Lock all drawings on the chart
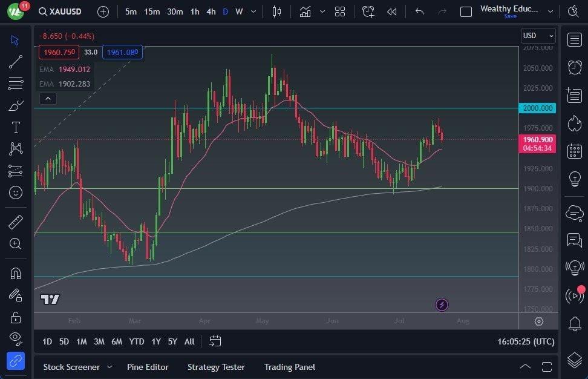This screenshot has height=379, width=588. point(16,317)
